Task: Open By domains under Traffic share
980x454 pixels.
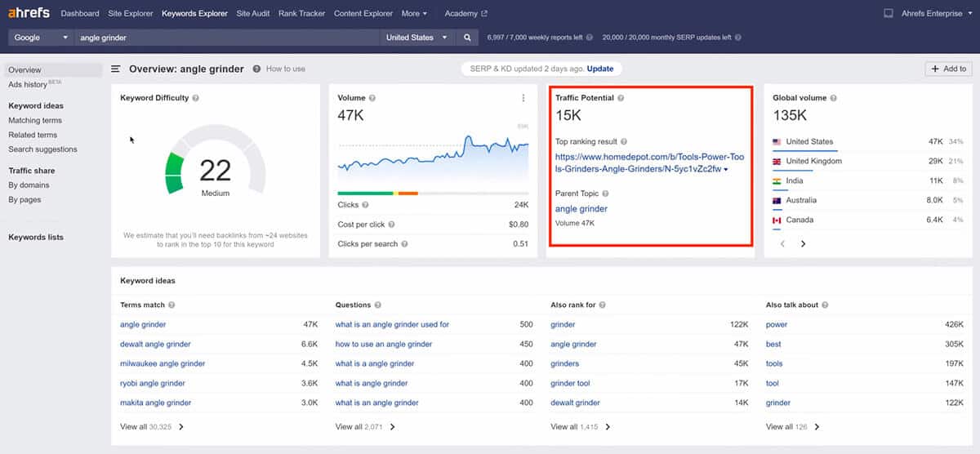Action: coord(29,185)
